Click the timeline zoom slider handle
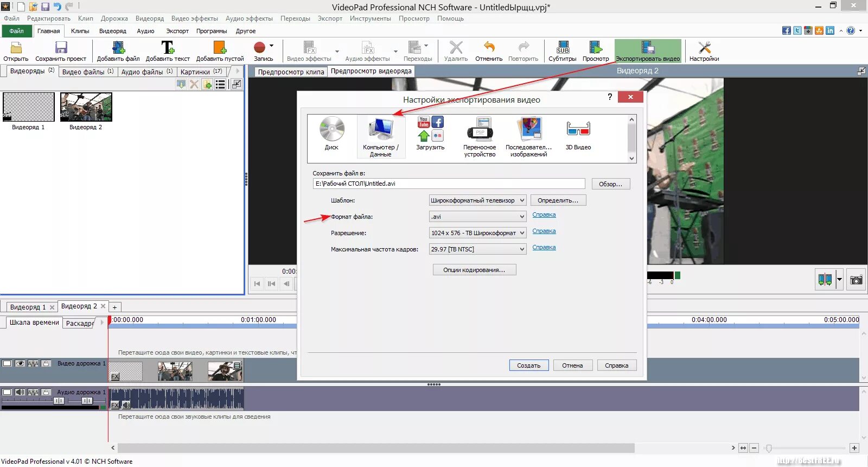This screenshot has width=868, height=467. pyautogui.click(x=768, y=448)
